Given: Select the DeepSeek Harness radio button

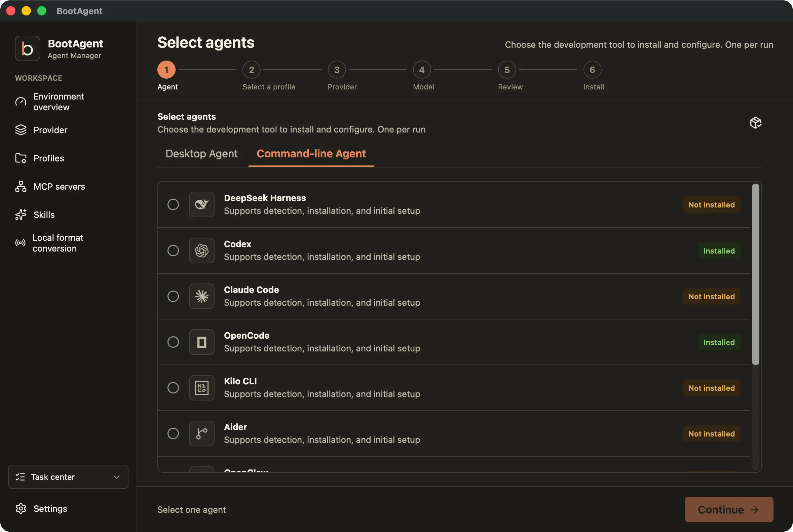Looking at the screenshot, I should point(173,204).
